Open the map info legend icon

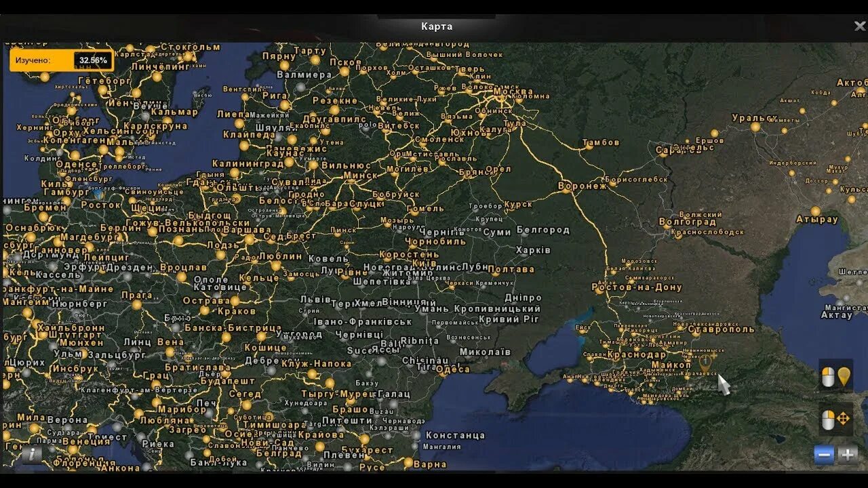pyautogui.click(x=31, y=453)
